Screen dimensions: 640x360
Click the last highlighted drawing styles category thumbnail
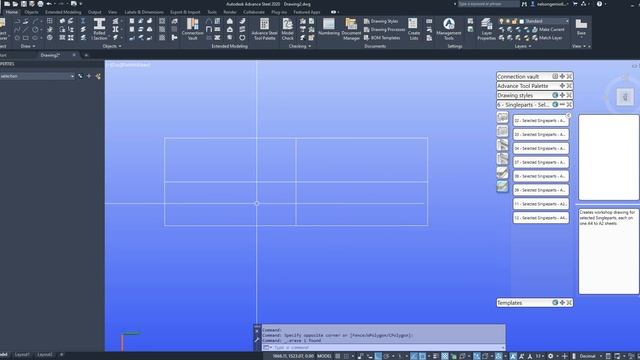click(x=502, y=187)
